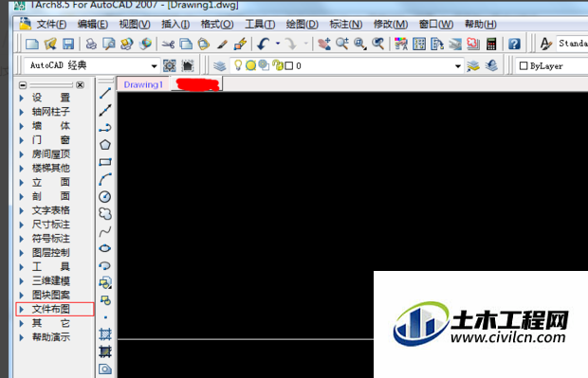The image size is (588, 378).
Task: Open the DesignCenter panel icon
Action: (x=419, y=44)
